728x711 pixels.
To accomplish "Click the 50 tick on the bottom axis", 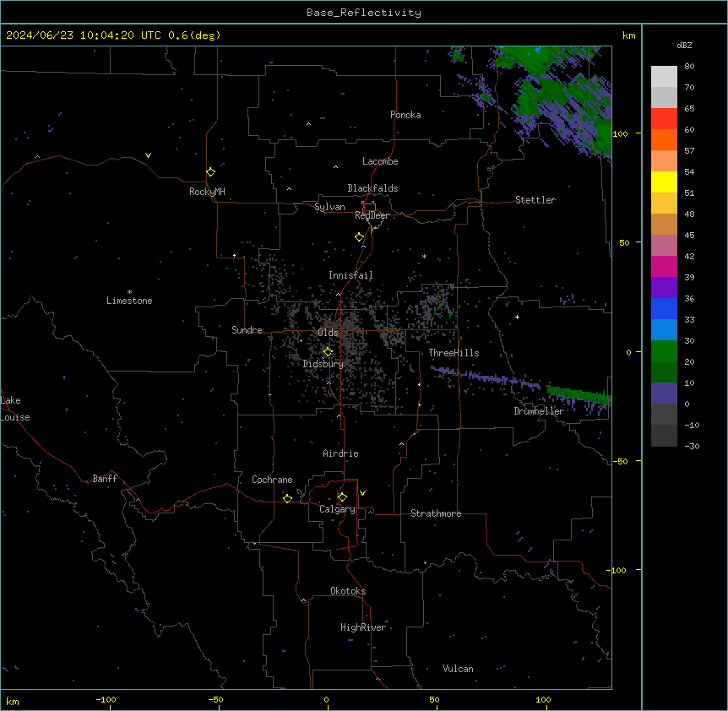I will 434,699.
